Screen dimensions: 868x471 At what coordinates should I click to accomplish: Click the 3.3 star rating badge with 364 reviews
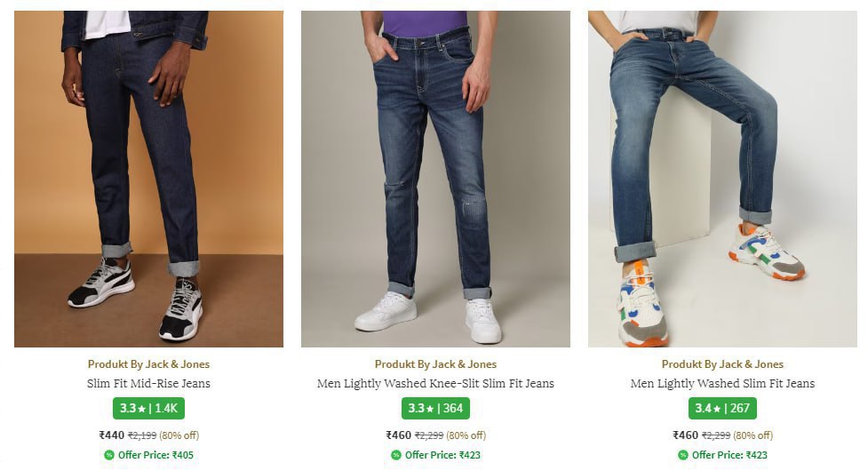[435, 409]
